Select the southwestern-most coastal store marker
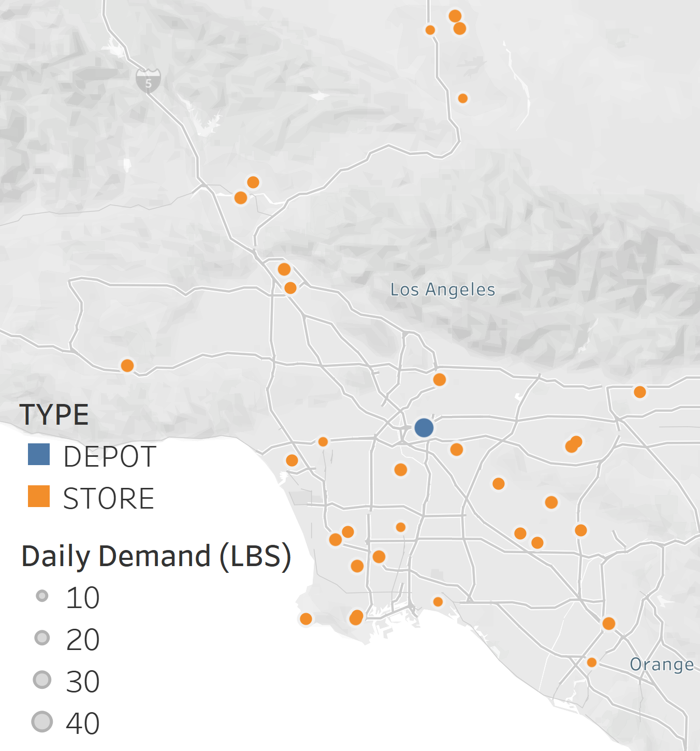The width and height of the screenshot is (700, 751). click(x=305, y=619)
